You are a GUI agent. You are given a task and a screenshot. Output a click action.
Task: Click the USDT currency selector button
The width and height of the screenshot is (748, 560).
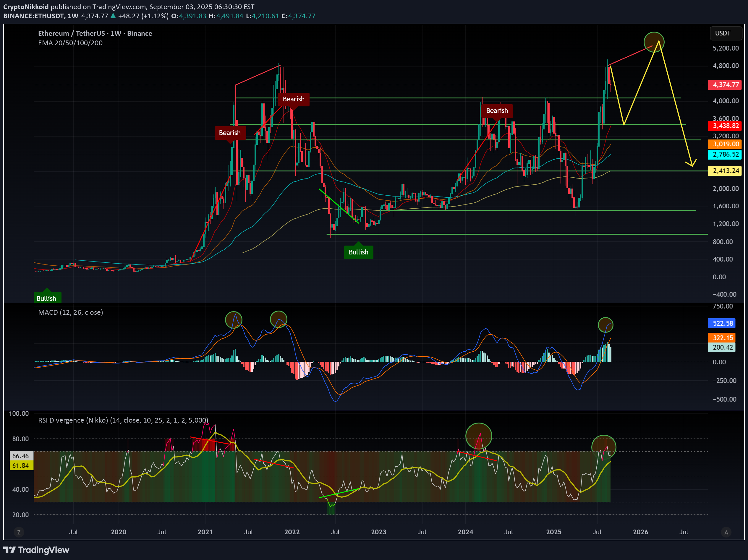click(x=726, y=33)
